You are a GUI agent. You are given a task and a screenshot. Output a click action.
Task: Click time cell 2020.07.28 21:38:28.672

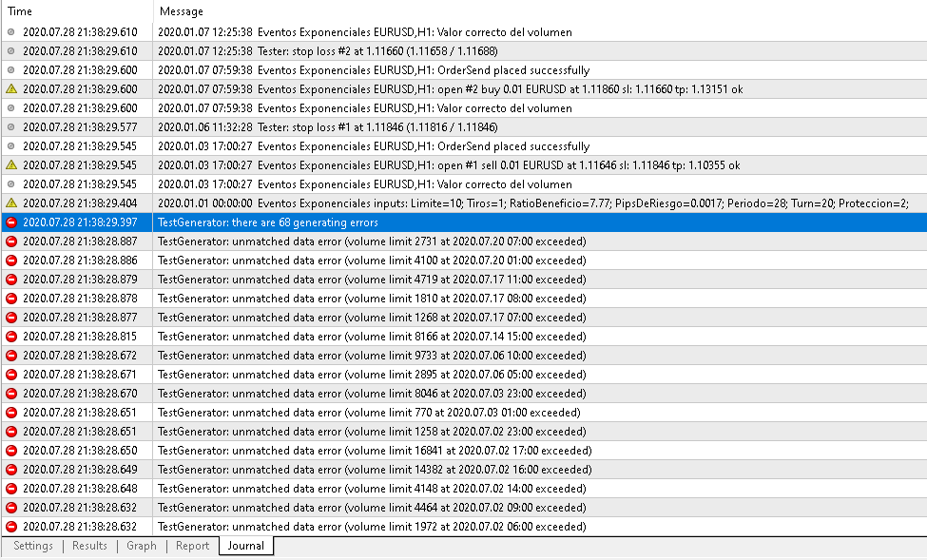click(80, 356)
